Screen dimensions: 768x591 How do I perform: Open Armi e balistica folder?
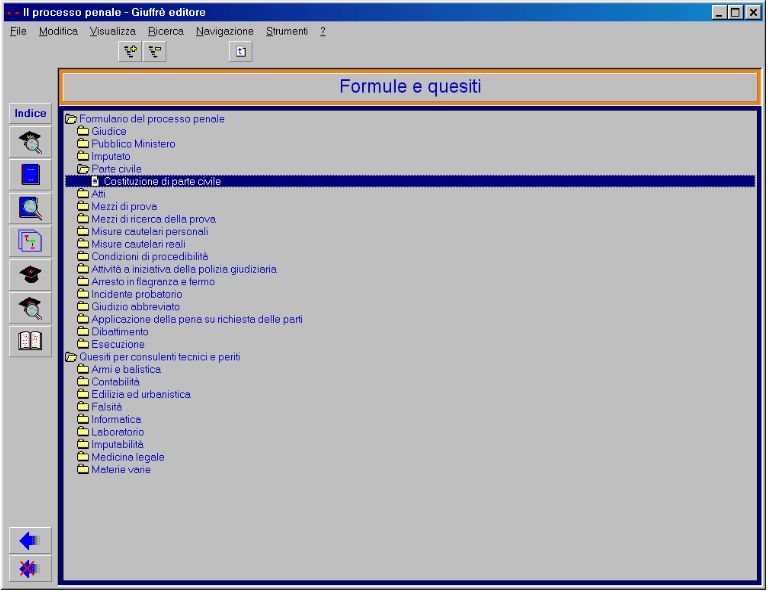pos(119,370)
